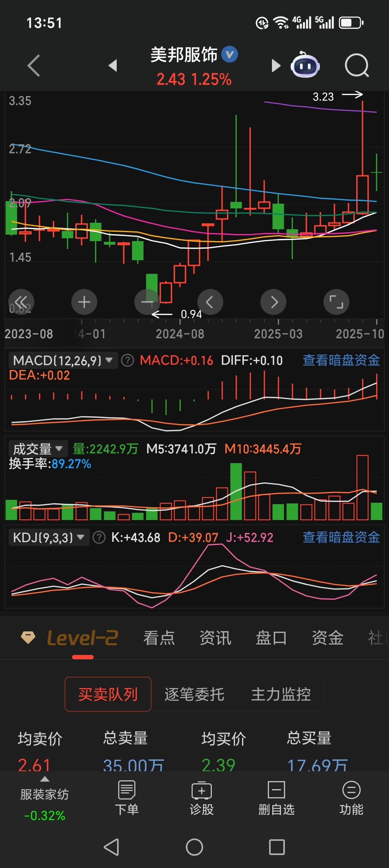Tap Android home navigation button
389x868 pixels.
pos(194,847)
